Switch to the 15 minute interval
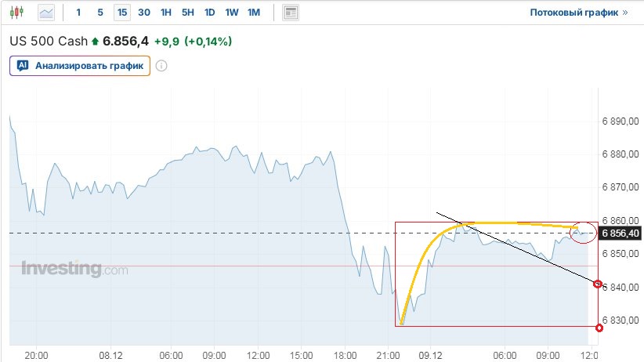Viewport: 644px width, 362px height. 121,13
